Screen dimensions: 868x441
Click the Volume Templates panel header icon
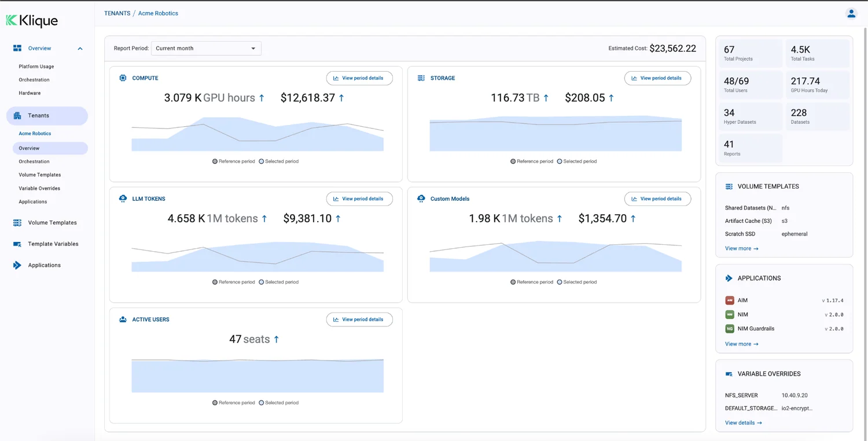pyautogui.click(x=729, y=186)
